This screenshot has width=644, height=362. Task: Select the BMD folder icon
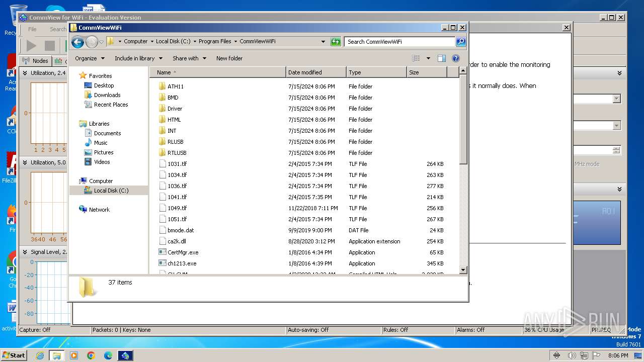click(162, 98)
